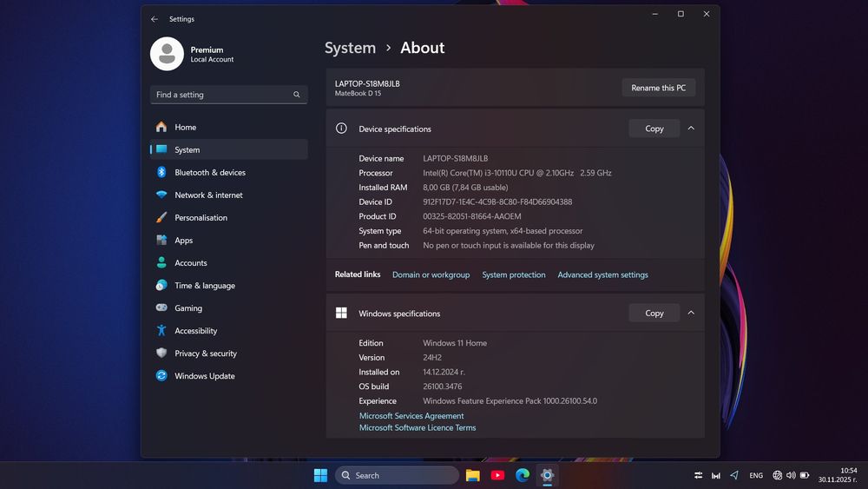Click the Edition value Windows 11 Home
This screenshot has height=489, width=868.
coord(455,343)
